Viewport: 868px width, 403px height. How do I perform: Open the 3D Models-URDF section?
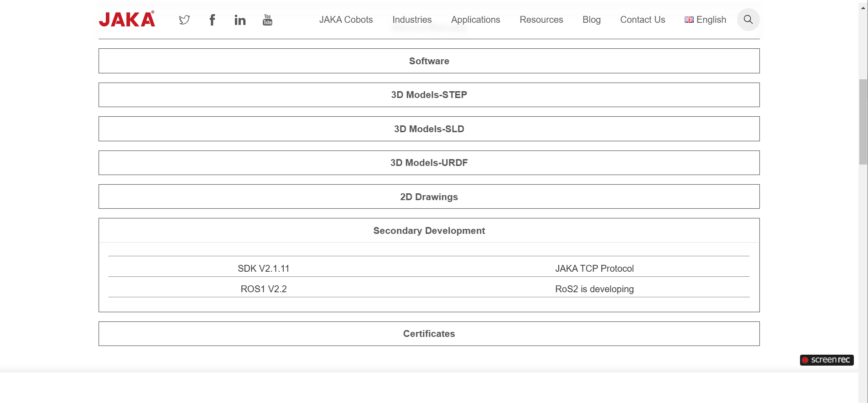[x=429, y=163]
